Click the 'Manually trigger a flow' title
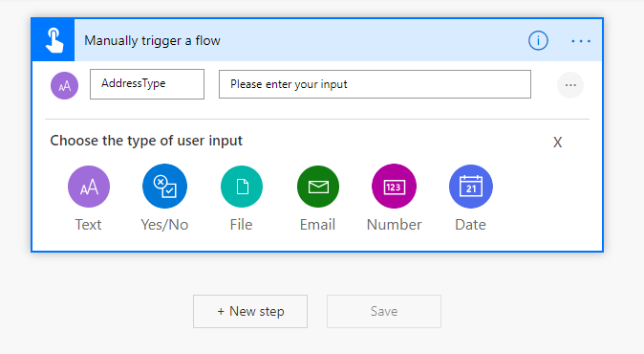This screenshot has height=354, width=644. [x=152, y=41]
